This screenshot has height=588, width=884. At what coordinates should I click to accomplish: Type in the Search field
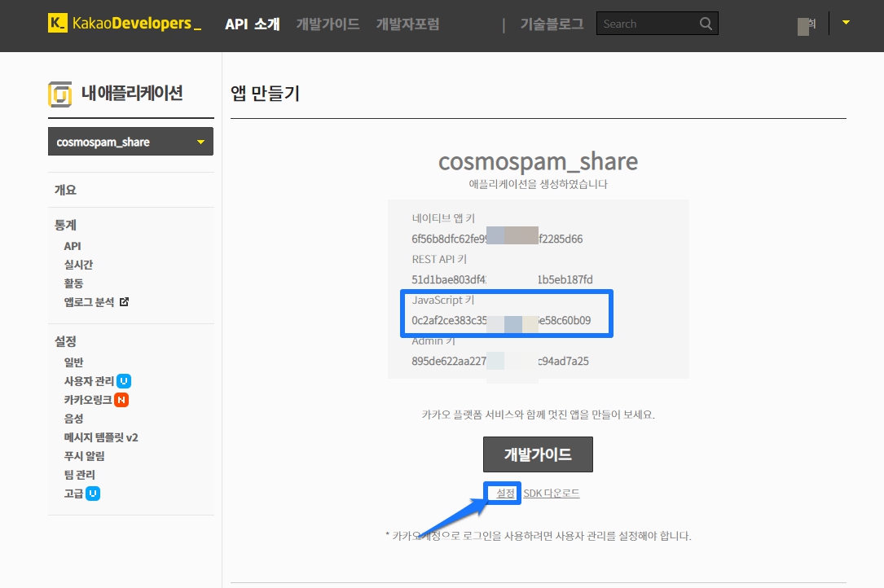pos(648,24)
